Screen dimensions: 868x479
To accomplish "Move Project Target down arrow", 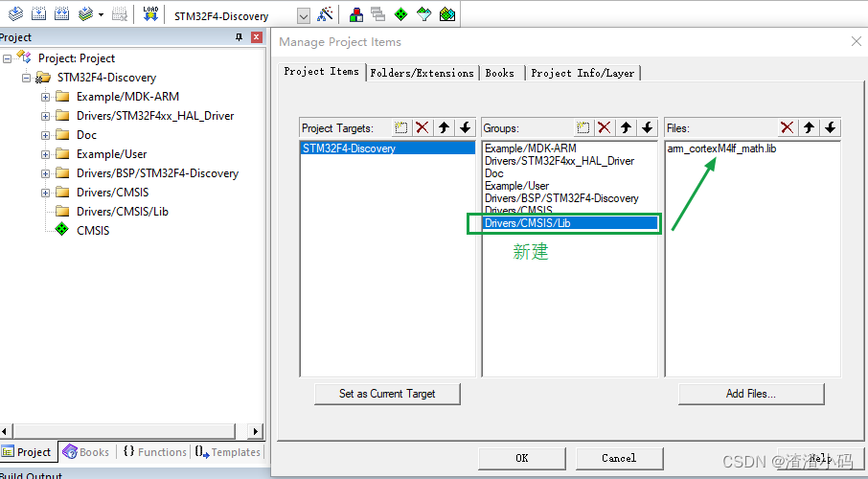I will (x=465, y=128).
